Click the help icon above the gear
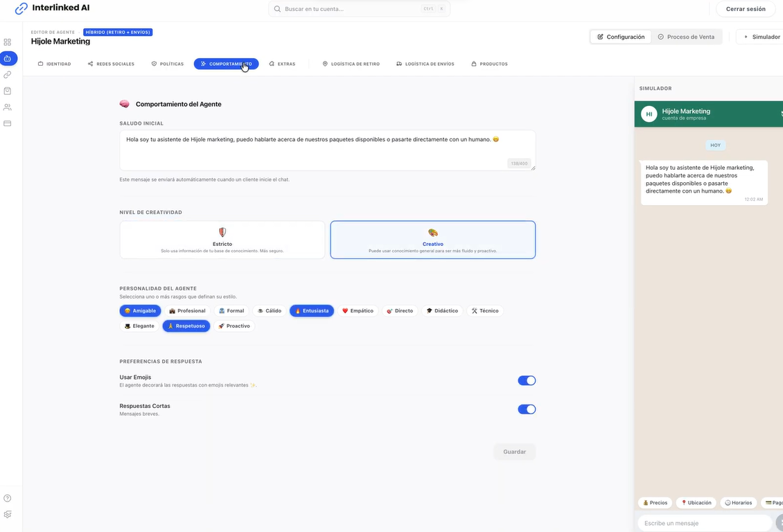The width and height of the screenshot is (783, 532). tap(7, 497)
